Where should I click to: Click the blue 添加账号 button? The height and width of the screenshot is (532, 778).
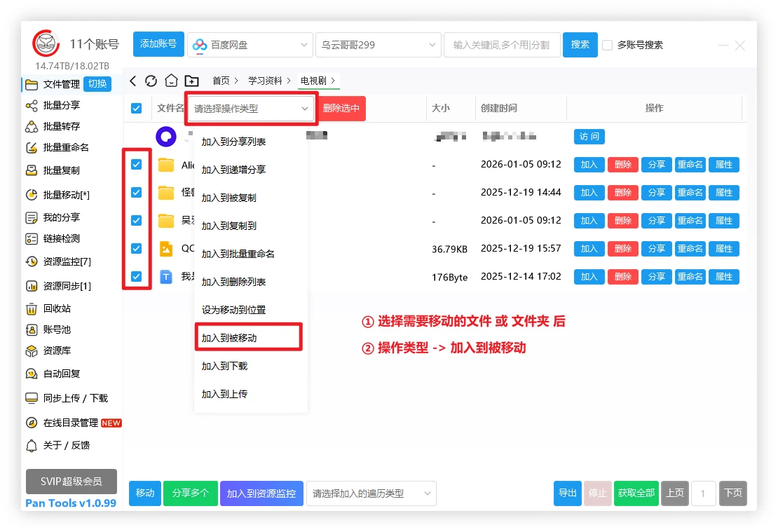(x=158, y=44)
